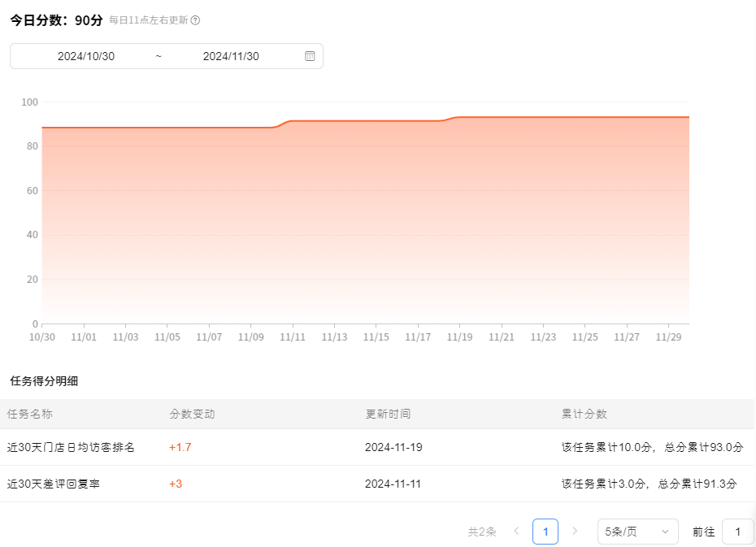Click the help question mark icon
Viewport: 756px width, 547px height.
[x=195, y=20]
